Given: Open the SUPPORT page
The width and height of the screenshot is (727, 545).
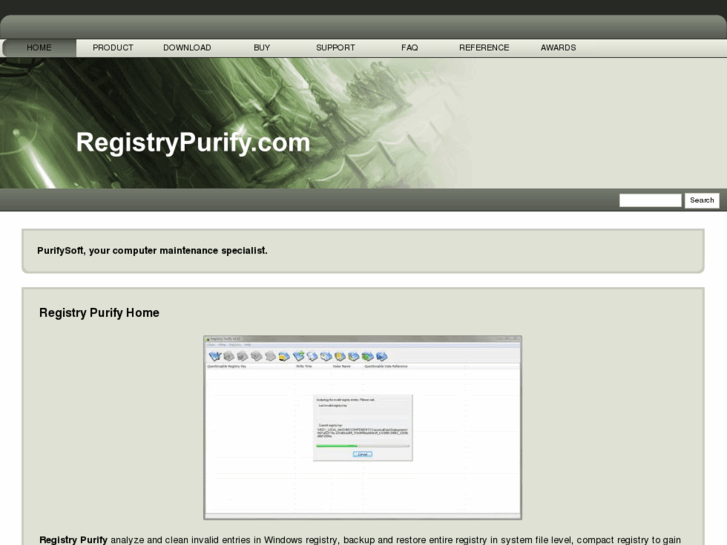Looking at the screenshot, I should [335, 48].
